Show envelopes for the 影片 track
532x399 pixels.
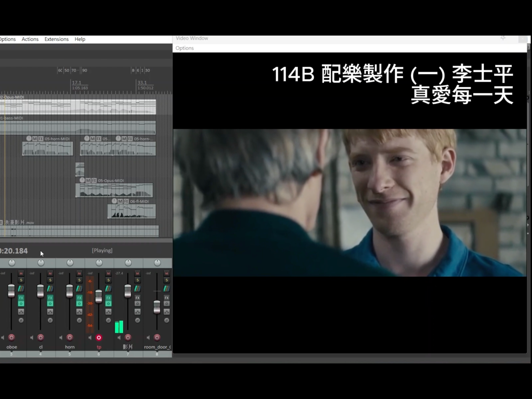tap(137, 312)
